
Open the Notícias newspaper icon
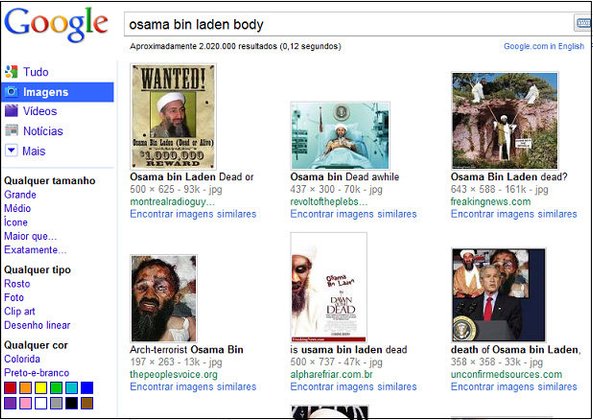pos(11,130)
